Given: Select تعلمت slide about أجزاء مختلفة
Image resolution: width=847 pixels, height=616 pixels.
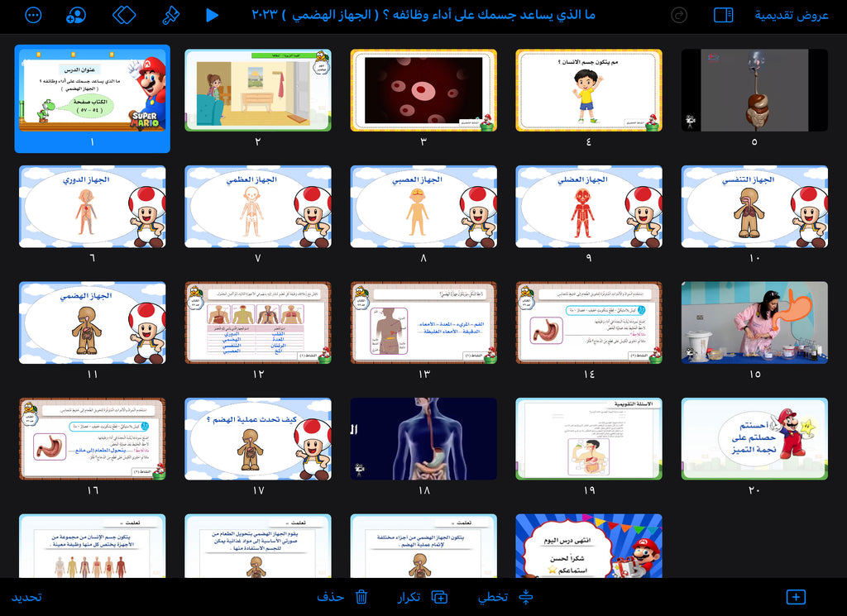Looking at the screenshot, I should click(x=423, y=546).
